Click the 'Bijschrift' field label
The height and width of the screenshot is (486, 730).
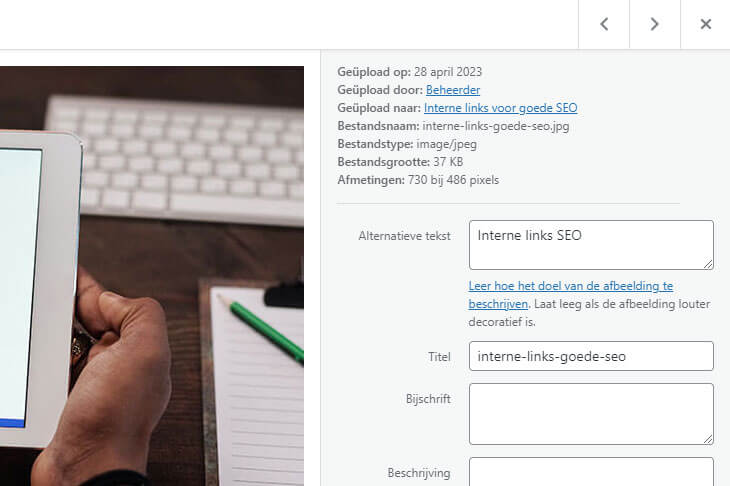pyautogui.click(x=428, y=399)
